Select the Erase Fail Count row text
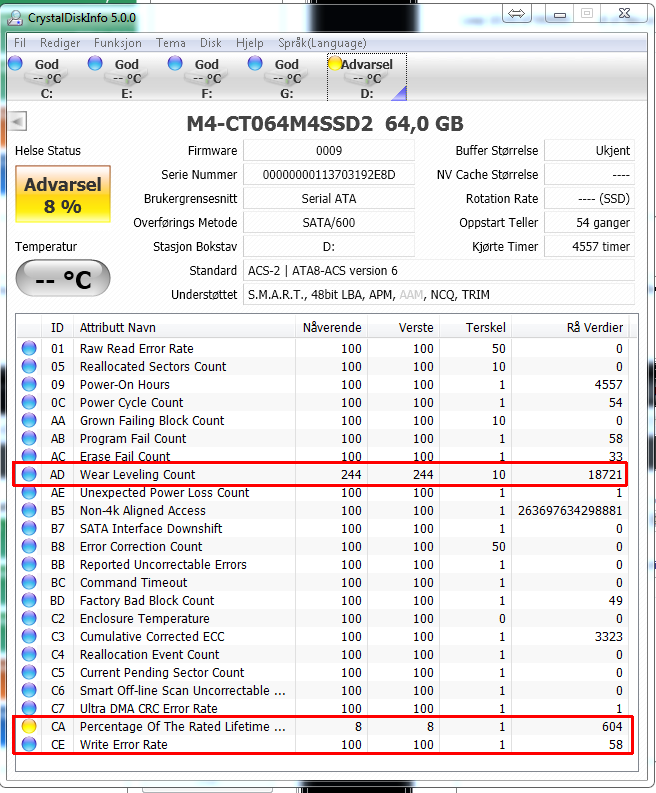Viewport: 656px width, 793px height. point(125,456)
